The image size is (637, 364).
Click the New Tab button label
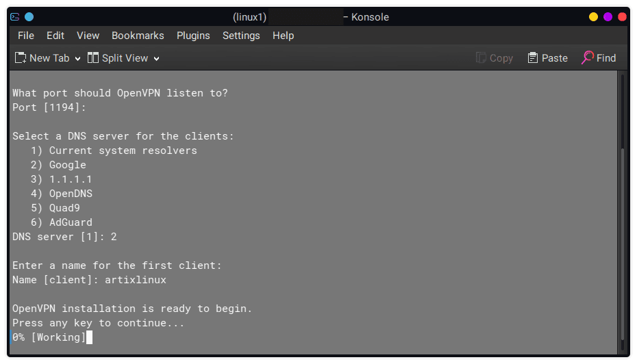[x=49, y=58]
